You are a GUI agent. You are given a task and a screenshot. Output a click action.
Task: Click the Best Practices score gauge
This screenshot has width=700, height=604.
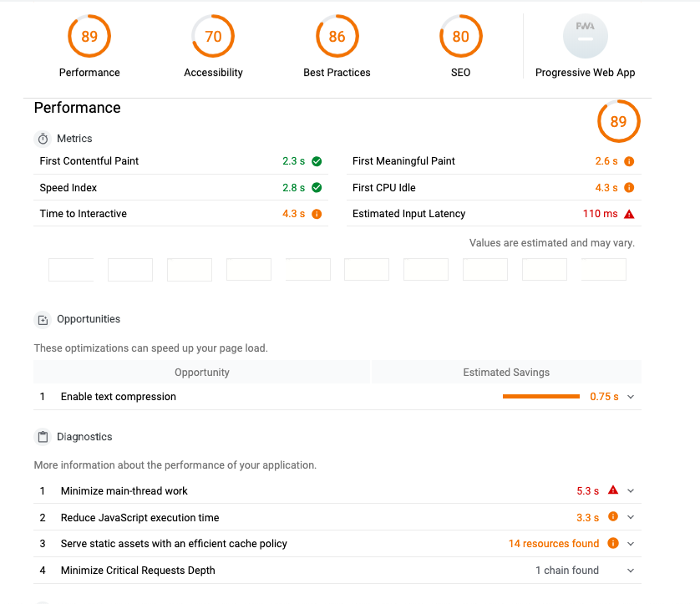tap(337, 37)
